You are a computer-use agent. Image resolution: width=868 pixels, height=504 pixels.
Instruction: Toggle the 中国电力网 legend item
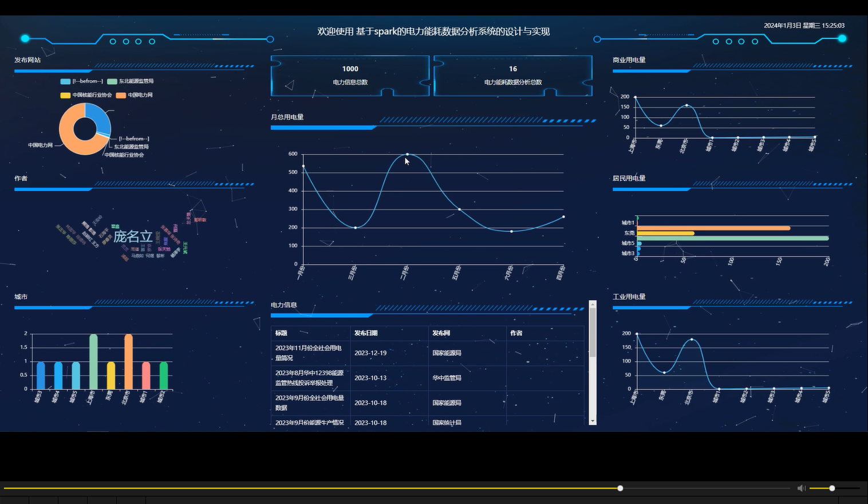click(x=135, y=95)
